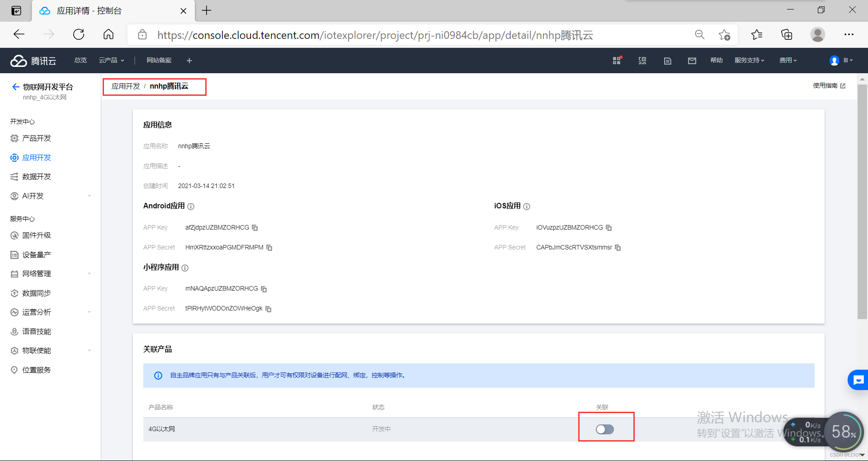Click the page vertical scrollbar
Viewport: 868px width, 461px height.
coord(862,202)
